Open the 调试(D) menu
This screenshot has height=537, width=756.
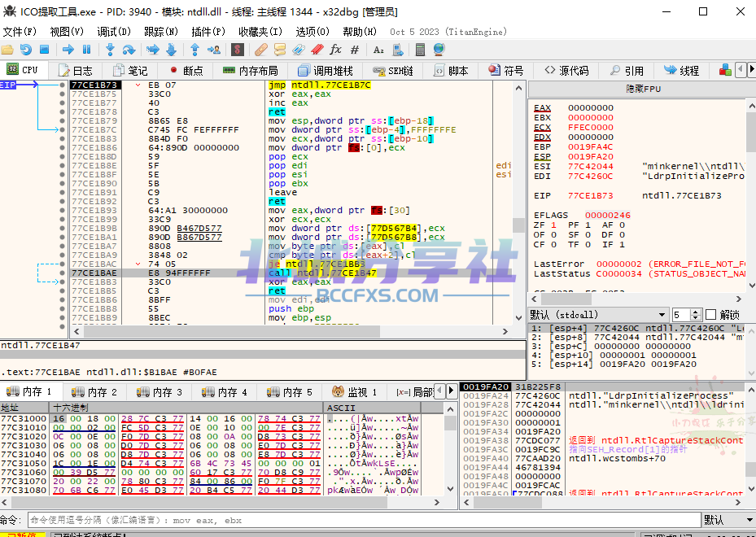click(x=114, y=32)
